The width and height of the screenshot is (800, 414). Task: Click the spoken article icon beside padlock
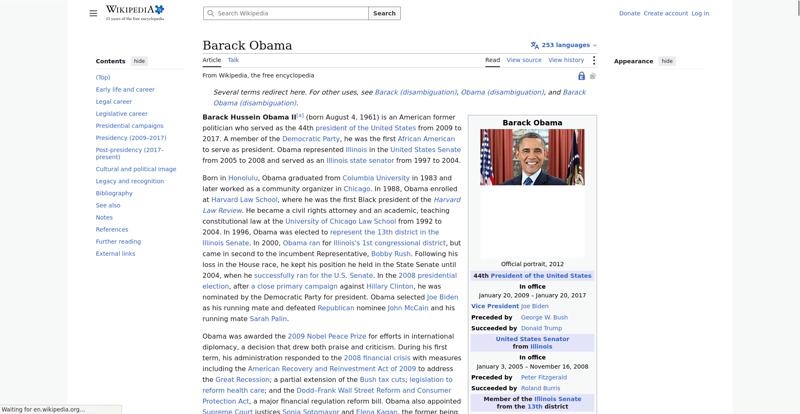[x=592, y=76]
